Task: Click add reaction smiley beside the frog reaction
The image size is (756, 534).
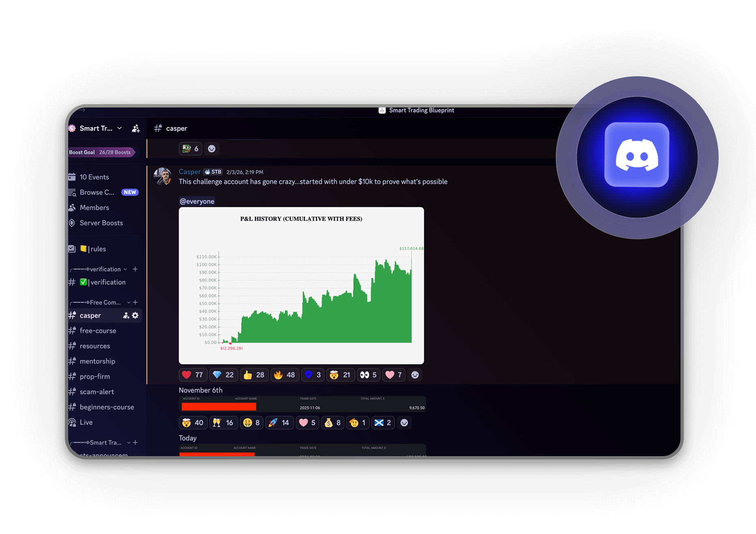Action: click(x=212, y=149)
